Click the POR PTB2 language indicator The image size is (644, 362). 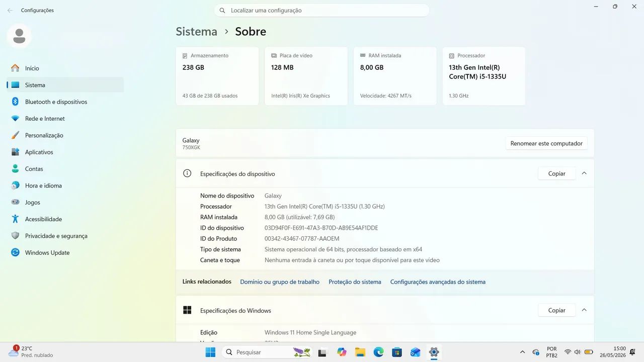[551, 352]
